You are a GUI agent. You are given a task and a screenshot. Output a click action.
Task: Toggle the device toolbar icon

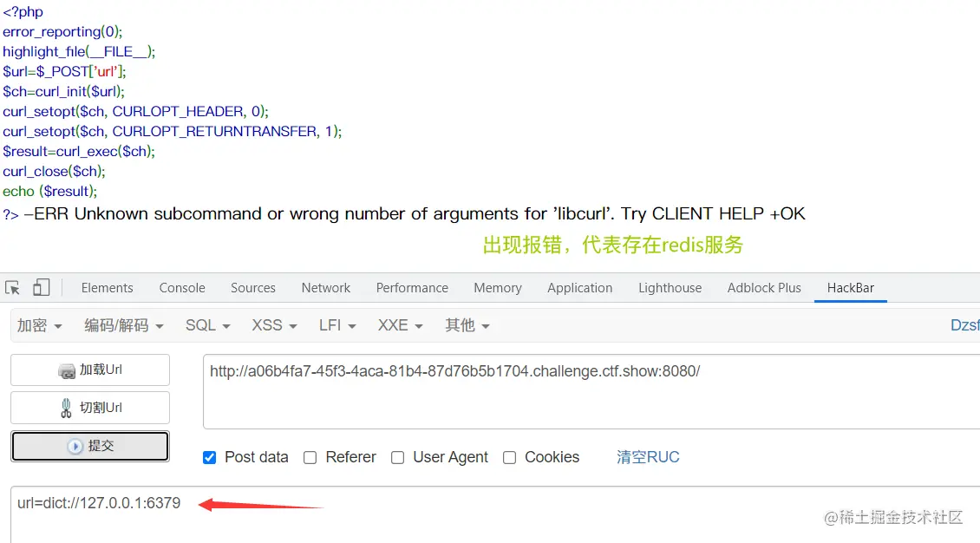(x=42, y=287)
